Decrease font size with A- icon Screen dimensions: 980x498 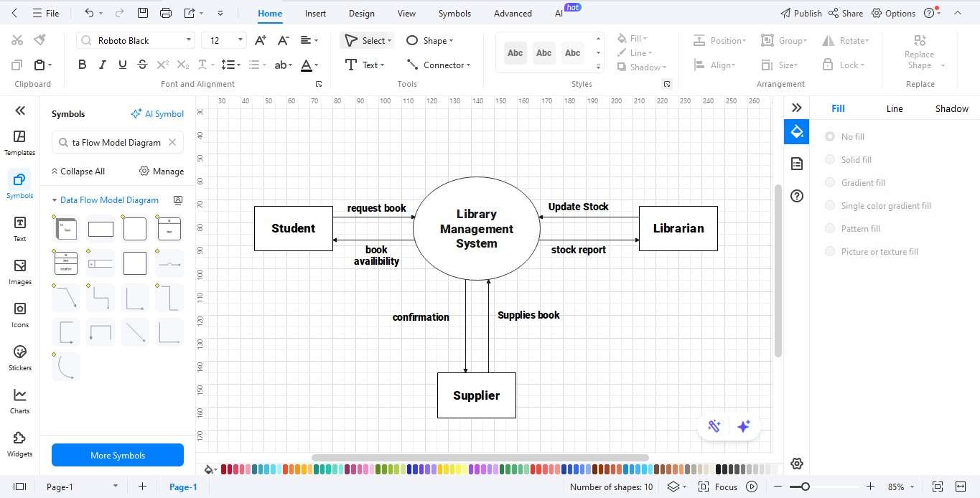click(283, 40)
